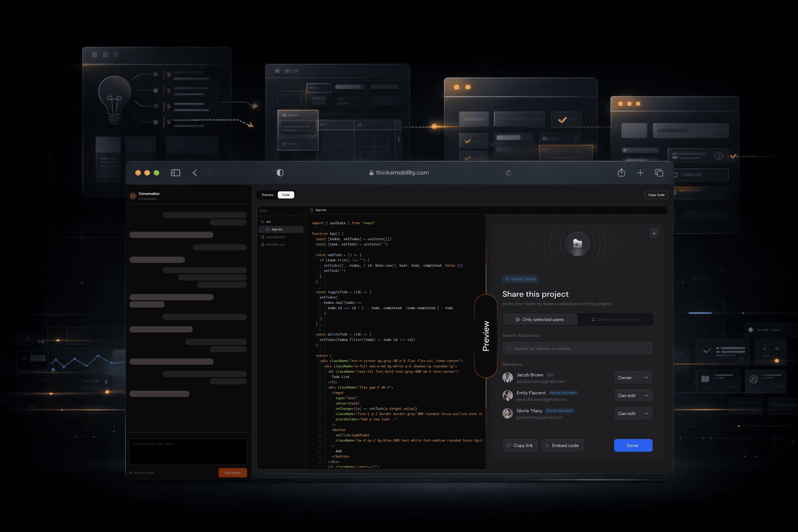
Task: Click the browser share icon
Action: click(622, 172)
